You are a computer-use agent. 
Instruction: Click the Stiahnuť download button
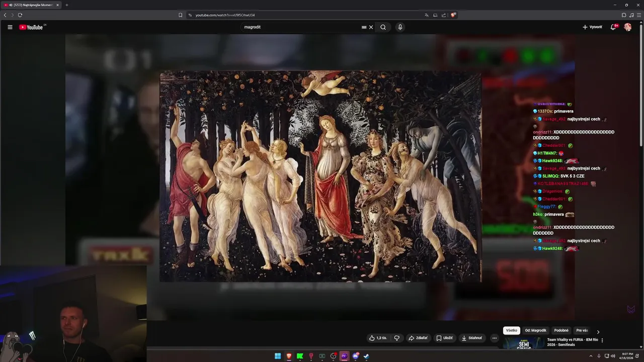[472, 338]
